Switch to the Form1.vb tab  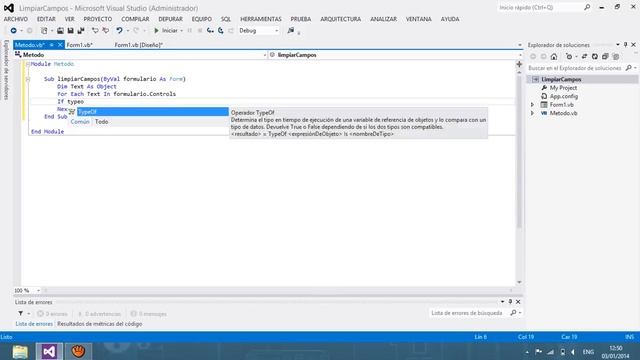(x=80, y=45)
